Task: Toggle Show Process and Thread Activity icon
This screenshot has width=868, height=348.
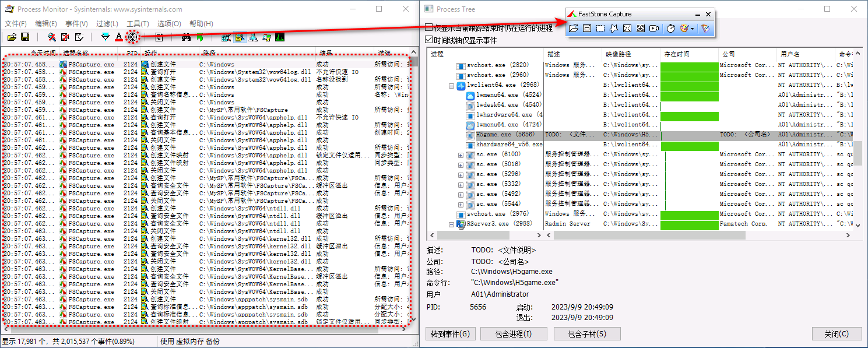Action: coord(266,37)
